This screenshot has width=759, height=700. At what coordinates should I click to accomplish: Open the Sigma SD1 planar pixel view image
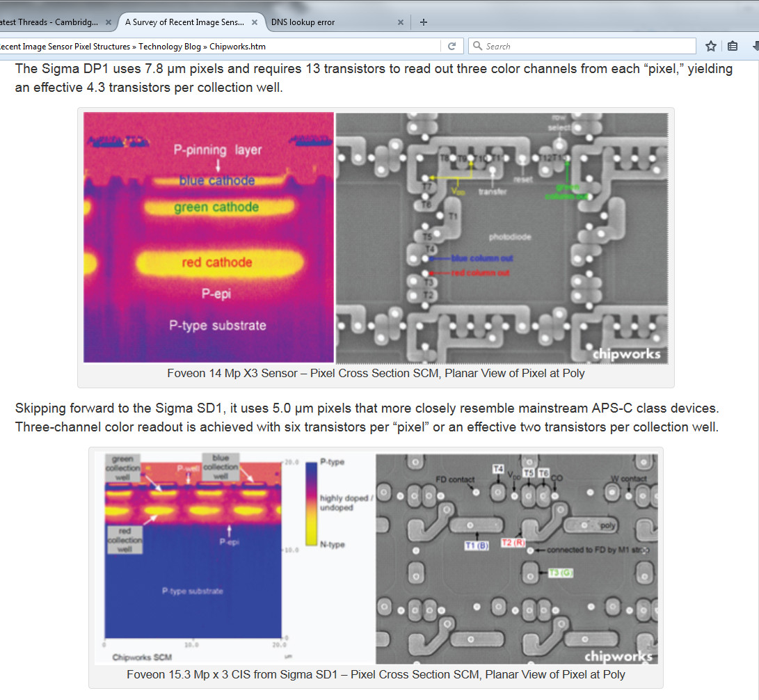[x=516, y=559]
